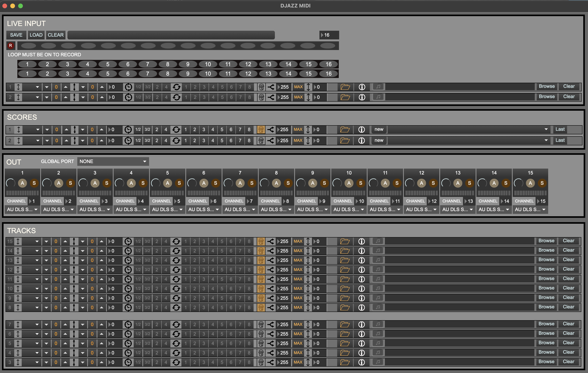Toggle step 12 in lower 1-16 row
The image size is (588, 373).
point(248,74)
